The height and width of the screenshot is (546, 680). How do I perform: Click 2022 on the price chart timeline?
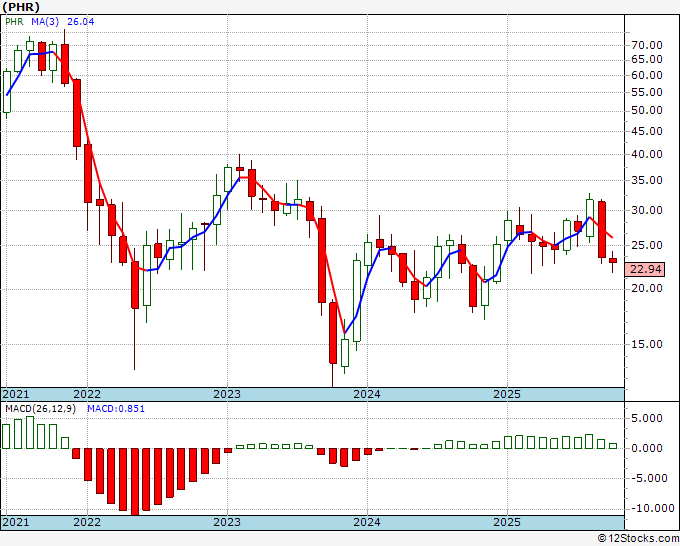pyautogui.click(x=87, y=394)
